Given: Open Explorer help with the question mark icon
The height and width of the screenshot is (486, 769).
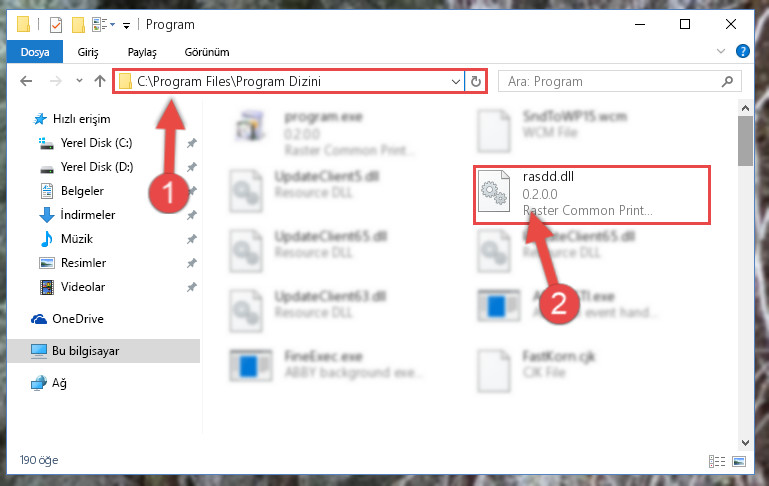Looking at the screenshot, I should coord(743,51).
